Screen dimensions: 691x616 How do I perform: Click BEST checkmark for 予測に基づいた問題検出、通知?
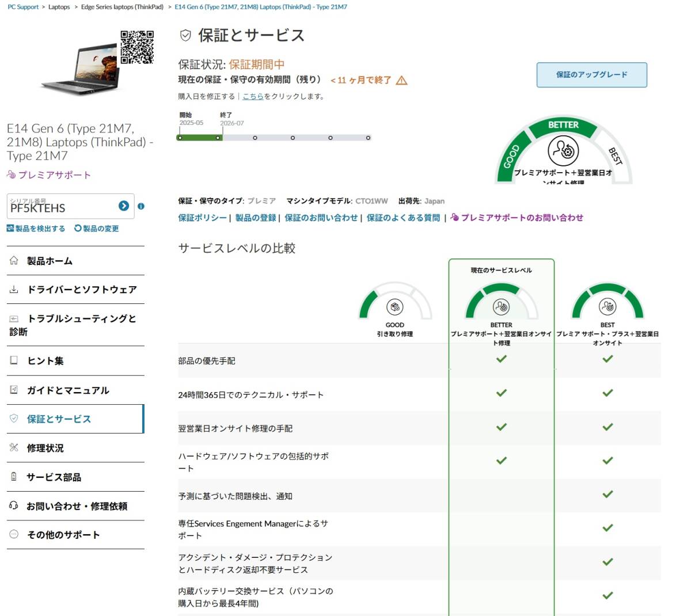point(608,494)
